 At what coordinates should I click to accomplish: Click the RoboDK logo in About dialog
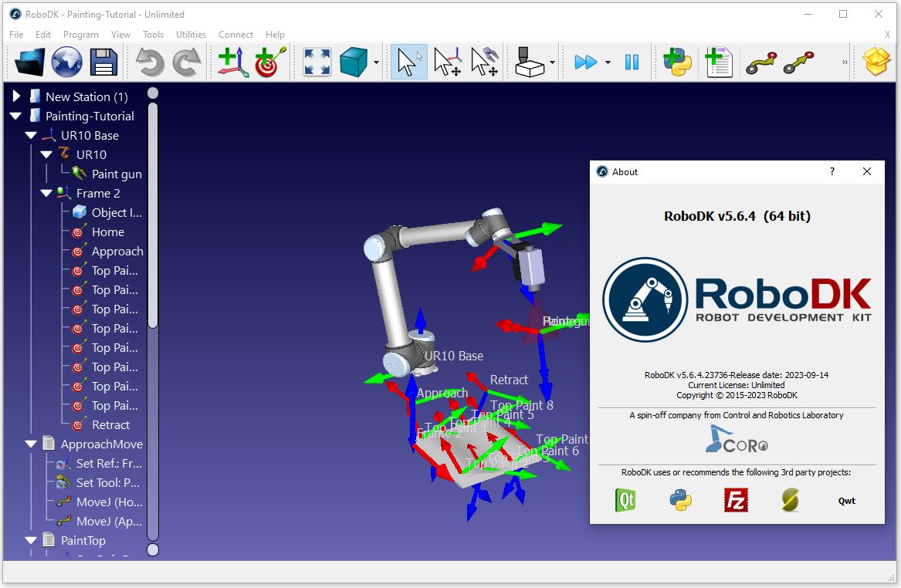(737, 299)
